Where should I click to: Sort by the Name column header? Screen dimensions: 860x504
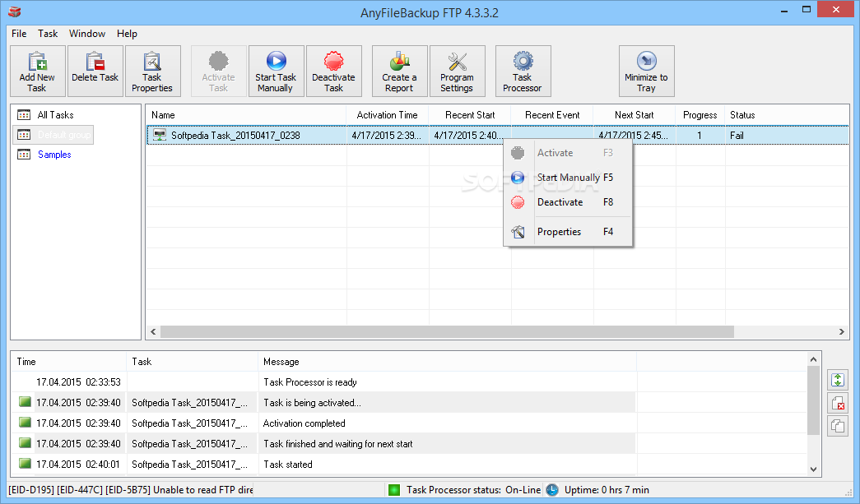pos(246,115)
